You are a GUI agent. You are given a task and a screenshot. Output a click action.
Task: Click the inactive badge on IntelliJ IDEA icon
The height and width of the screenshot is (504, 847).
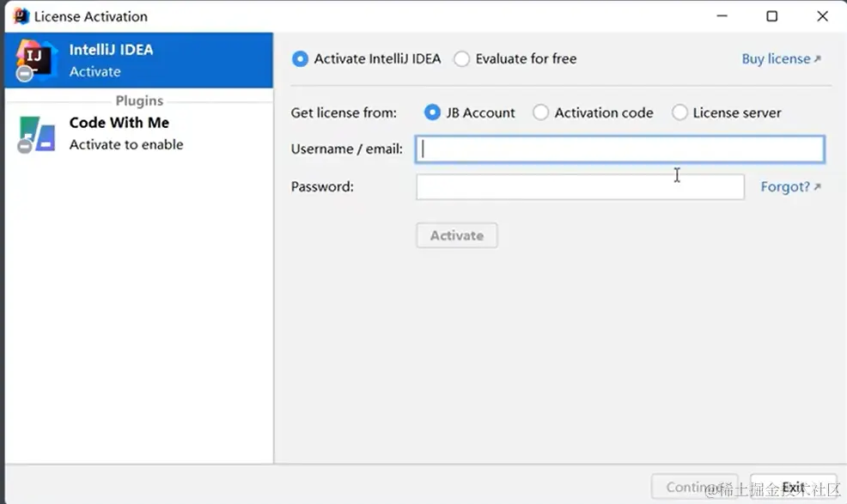pyautogui.click(x=24, y=74)
